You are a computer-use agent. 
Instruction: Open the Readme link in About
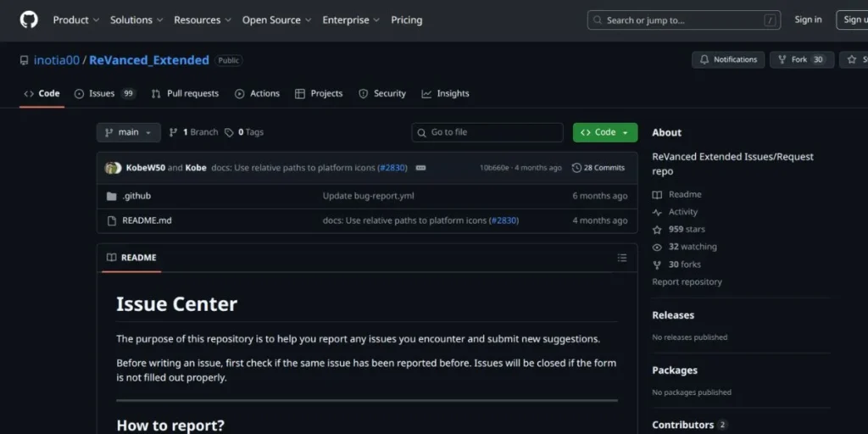(677, 194)
